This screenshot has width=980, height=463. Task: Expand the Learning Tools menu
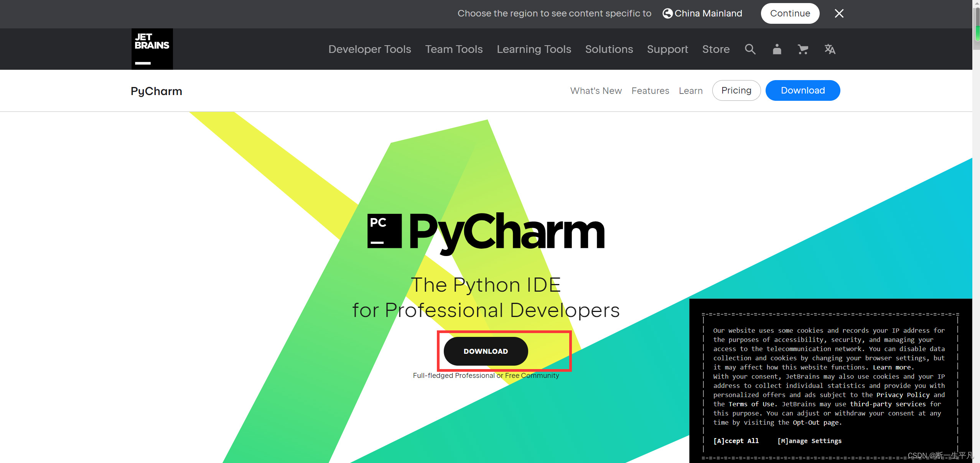tap(534, 49)
